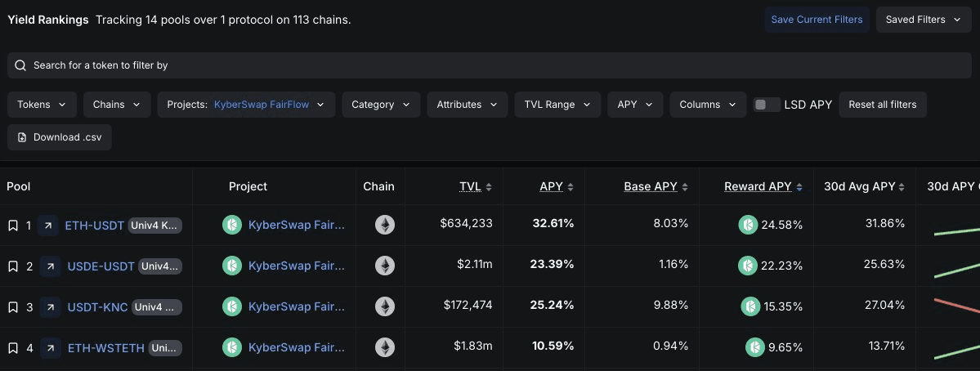Viewport: 980px width, 371px height.
Task: Click the Base APY value 8.03%
Action: pos(670,224)
